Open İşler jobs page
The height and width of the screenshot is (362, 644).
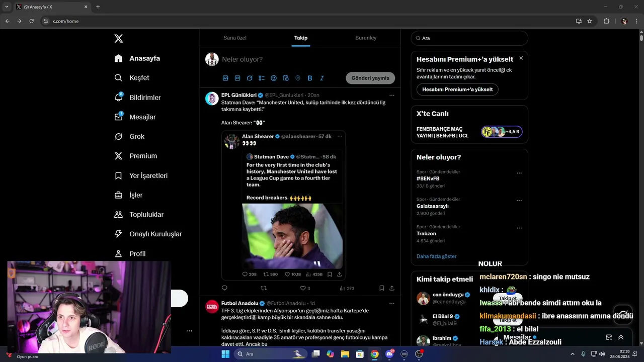tap(128, 195)
